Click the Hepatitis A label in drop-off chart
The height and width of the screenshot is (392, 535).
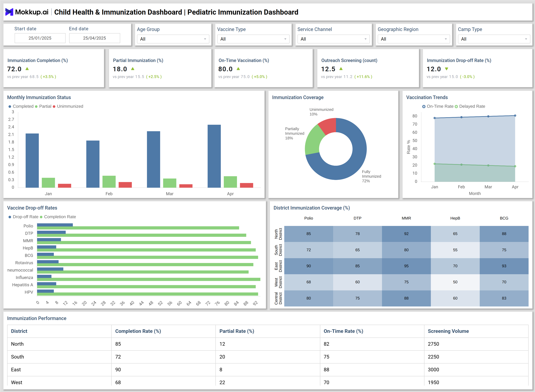[x=22, y=285]
